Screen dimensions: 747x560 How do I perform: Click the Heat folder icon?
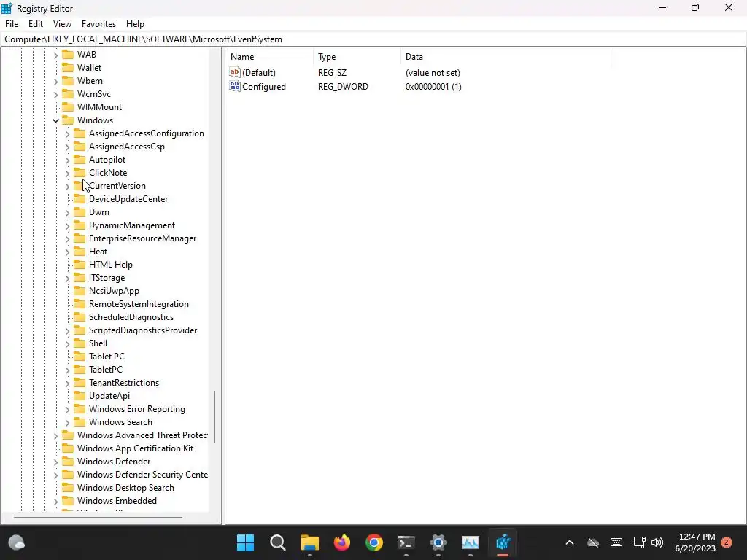pyautogui.click(x=80, y=252)
